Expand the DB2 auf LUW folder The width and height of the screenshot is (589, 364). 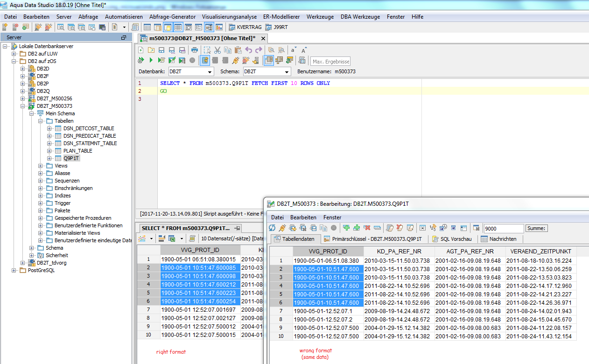(14, 54)
